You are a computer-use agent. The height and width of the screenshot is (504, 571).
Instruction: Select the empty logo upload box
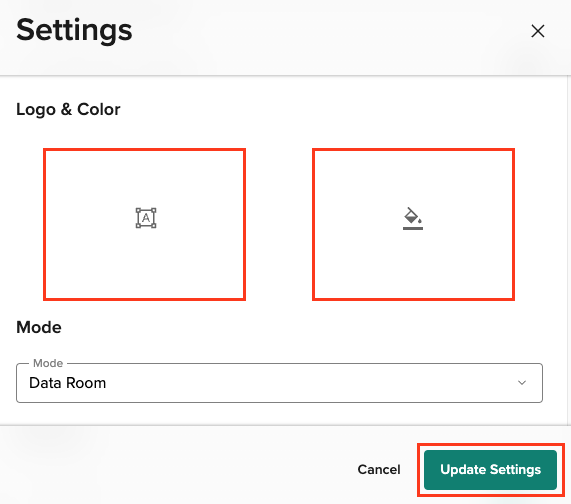145,224
